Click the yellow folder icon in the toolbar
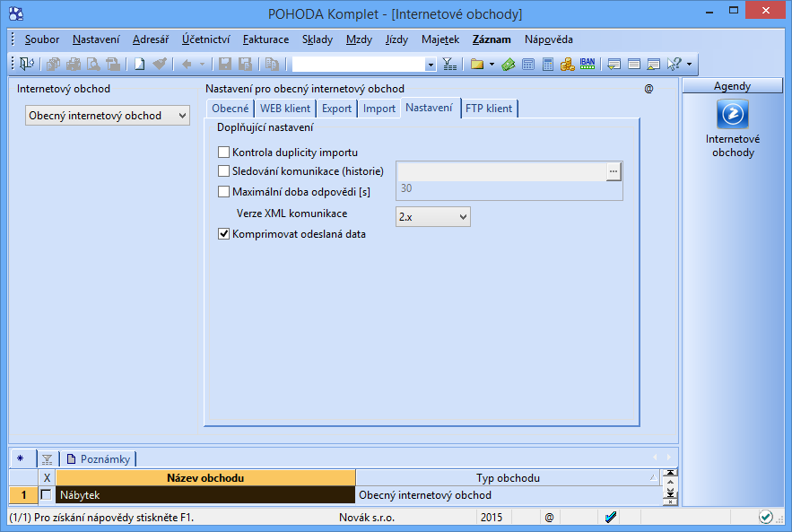 coord(477,64)
